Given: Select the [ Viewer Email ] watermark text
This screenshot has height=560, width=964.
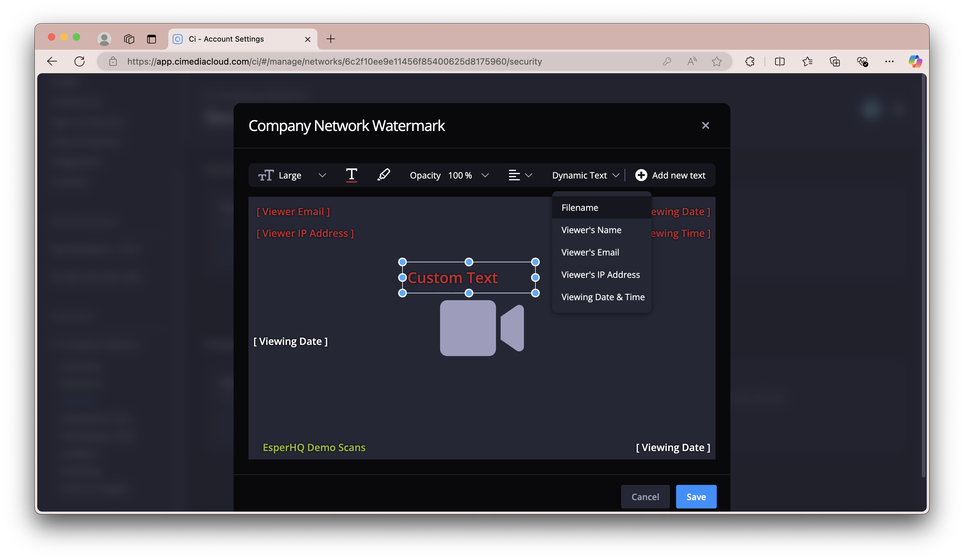Looking at the screenshot, I should pos(293,211).
